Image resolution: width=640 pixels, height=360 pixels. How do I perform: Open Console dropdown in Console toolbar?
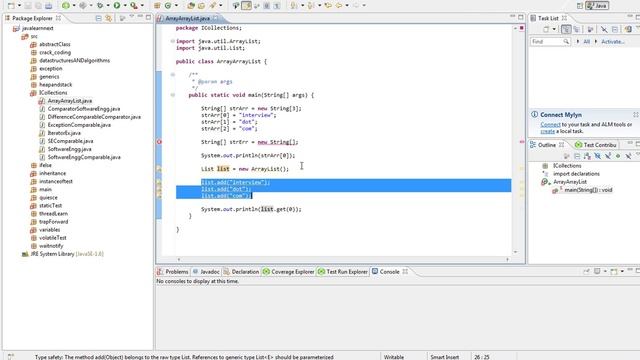[x=622, y=271]
